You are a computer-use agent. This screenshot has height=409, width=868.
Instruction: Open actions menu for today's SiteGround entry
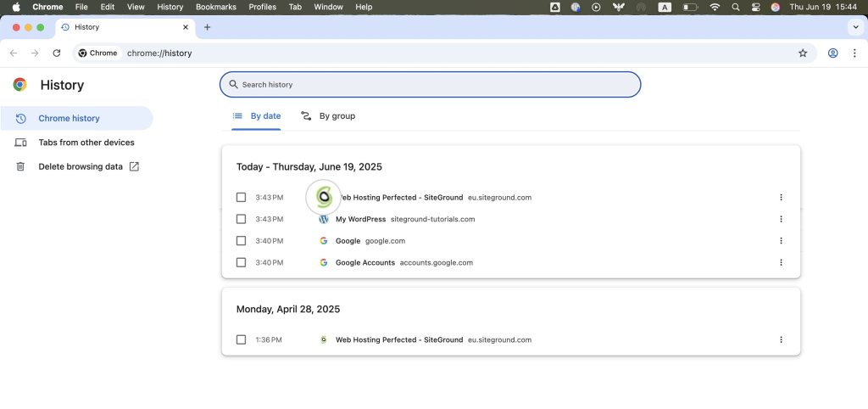tap(781, 198)
